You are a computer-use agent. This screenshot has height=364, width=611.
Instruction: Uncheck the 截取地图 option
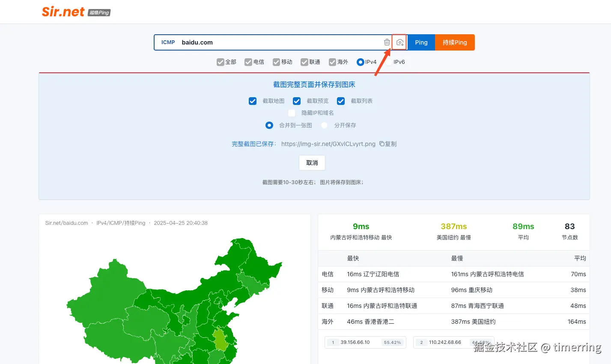(253, 101)
